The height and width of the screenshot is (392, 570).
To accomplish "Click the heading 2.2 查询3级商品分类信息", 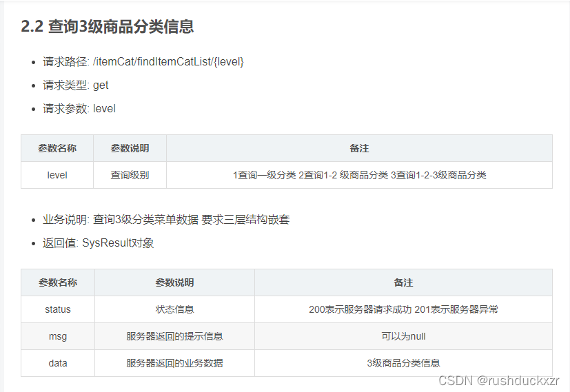I will pos(108,26).
